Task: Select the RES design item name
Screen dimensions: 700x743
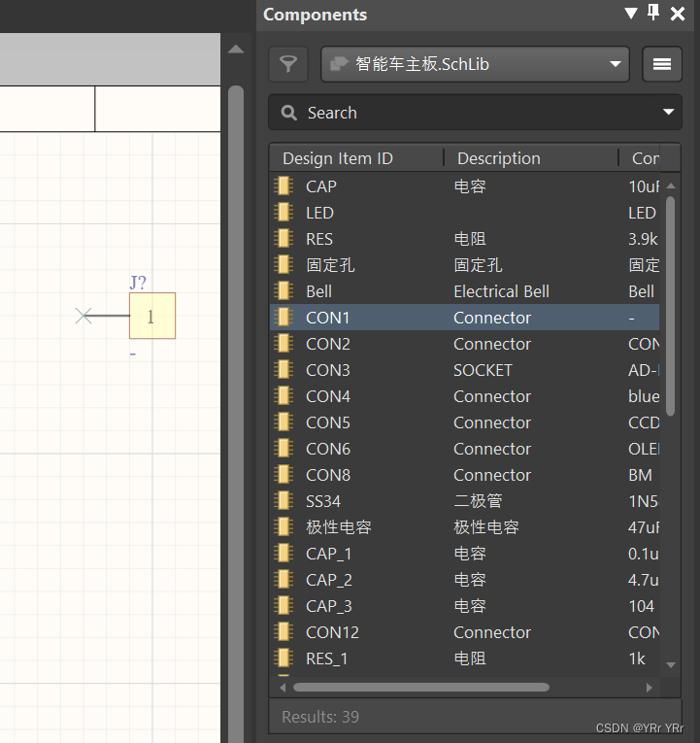Action: [x=319, y=239]
